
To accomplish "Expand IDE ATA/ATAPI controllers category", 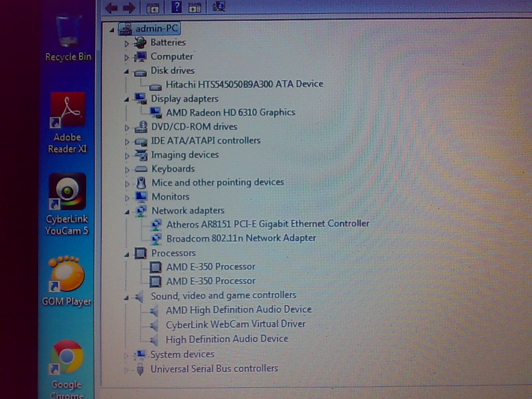I will pyautogui.click(x=126, y=142).
